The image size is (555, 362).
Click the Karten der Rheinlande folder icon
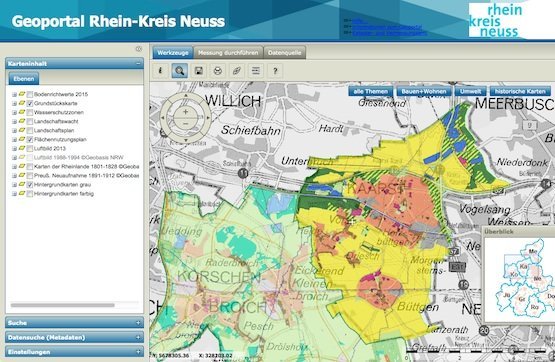pyautogui.click(x=22, y=166)
